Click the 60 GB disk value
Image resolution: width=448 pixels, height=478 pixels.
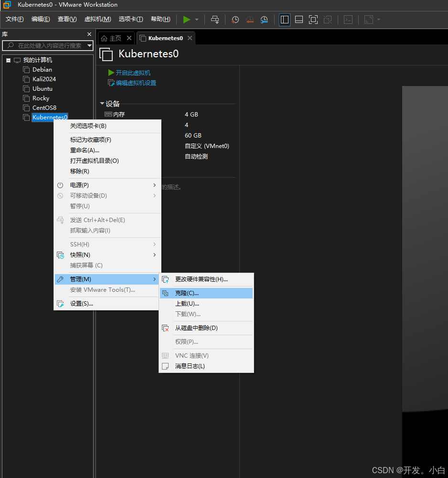pyautogui.click(x=193, y=135)
